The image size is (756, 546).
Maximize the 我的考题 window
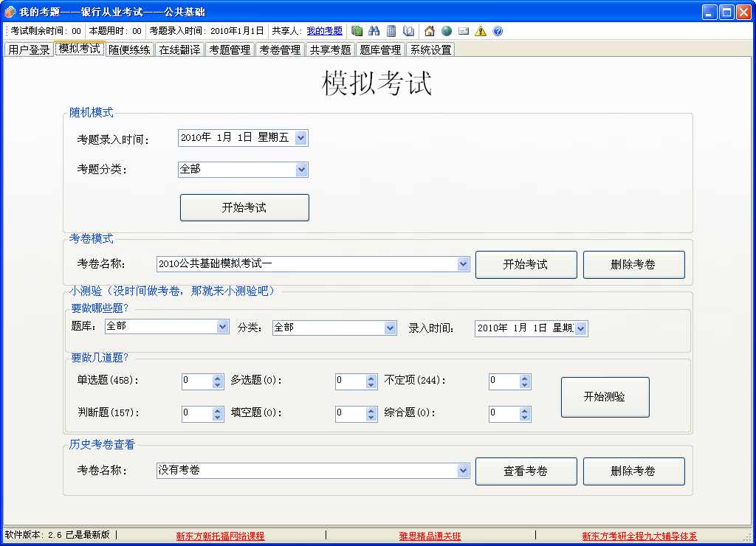(726, 12)
